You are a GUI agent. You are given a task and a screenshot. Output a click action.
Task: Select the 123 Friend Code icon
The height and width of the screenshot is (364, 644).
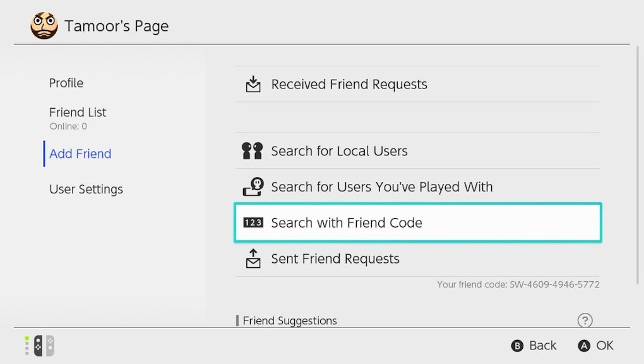253,222
